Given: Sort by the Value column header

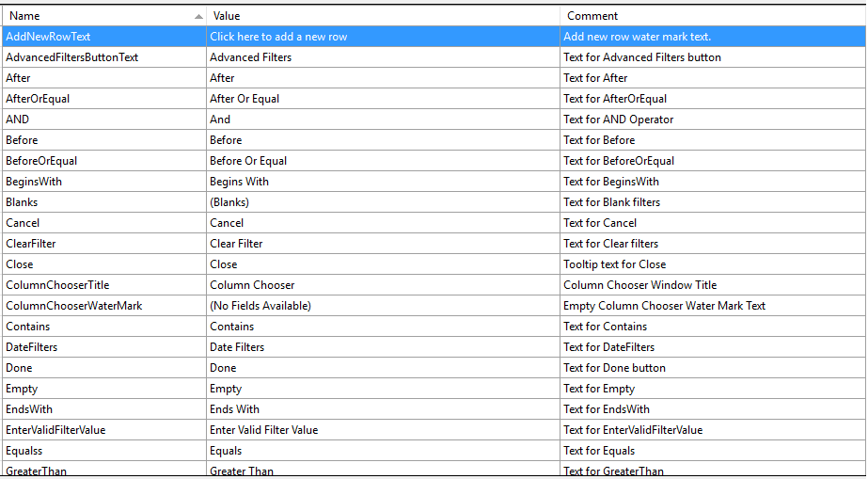Looking at the screenshot, I should 227,16.
